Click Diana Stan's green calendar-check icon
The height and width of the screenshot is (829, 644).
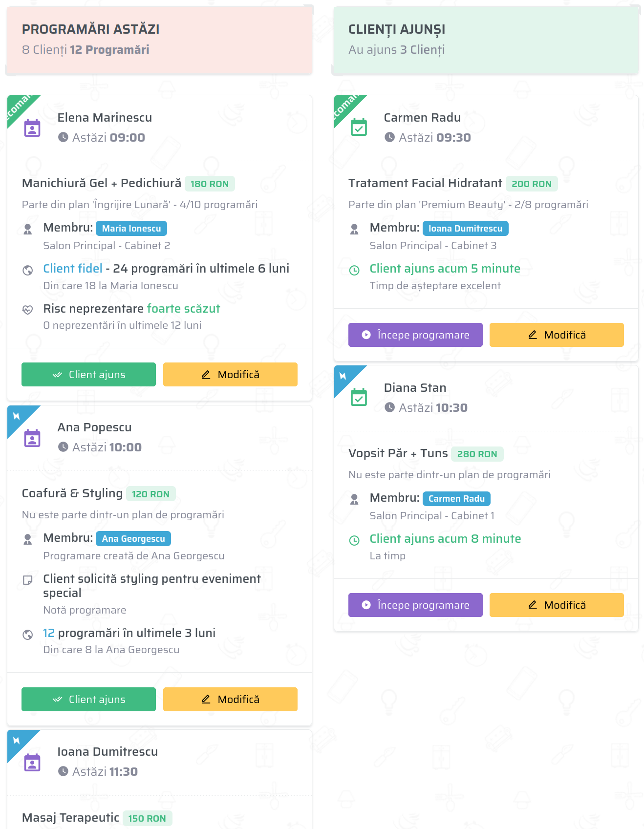tap(359, 398)
